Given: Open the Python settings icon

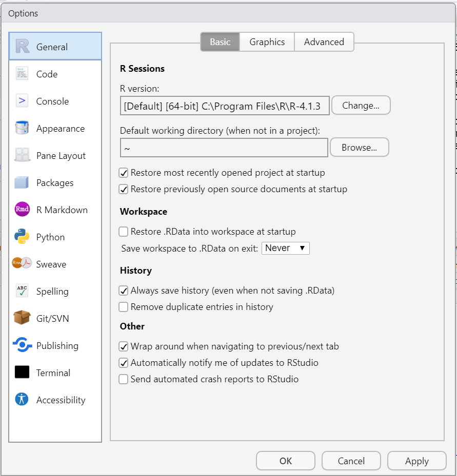Looking at the screenshot, I should coord(21,237).
